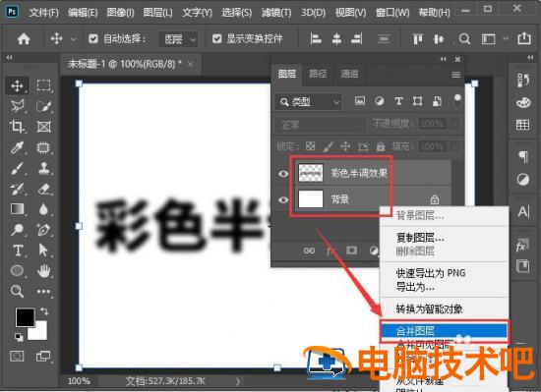Select the Path Selection tool
This screenshot has height=392, width=541.
[44, 251]
